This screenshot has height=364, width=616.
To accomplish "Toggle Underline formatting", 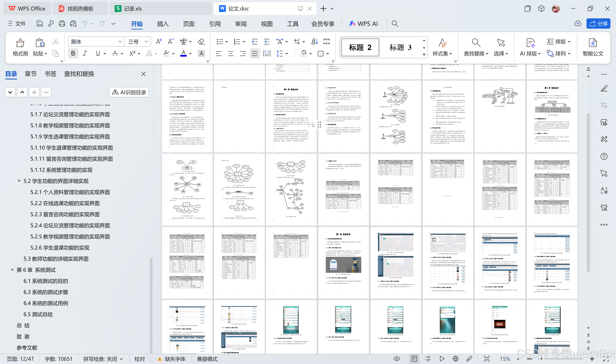I will pos(98,53).
